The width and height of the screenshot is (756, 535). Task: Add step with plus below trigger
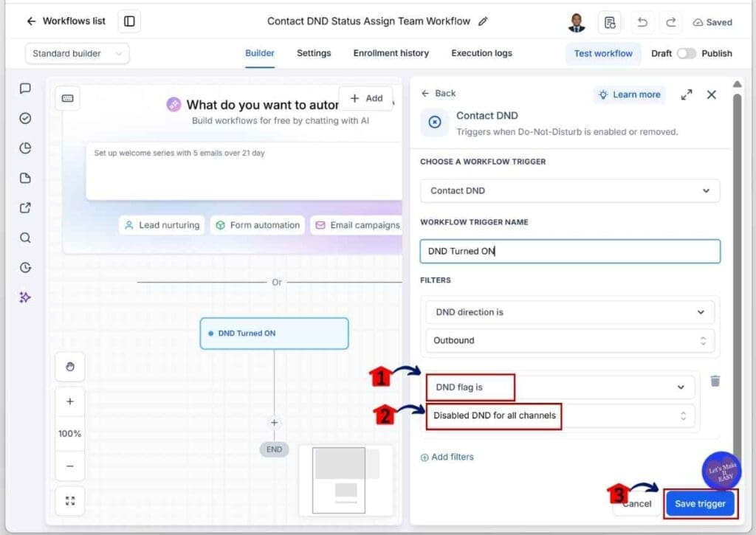click(x=274, y=423)
